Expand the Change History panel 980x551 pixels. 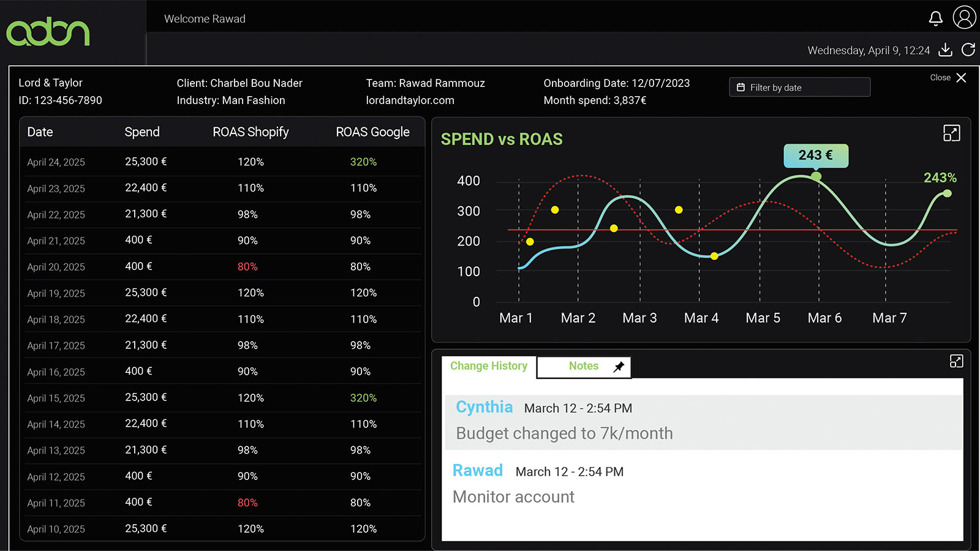pos(956,361)
